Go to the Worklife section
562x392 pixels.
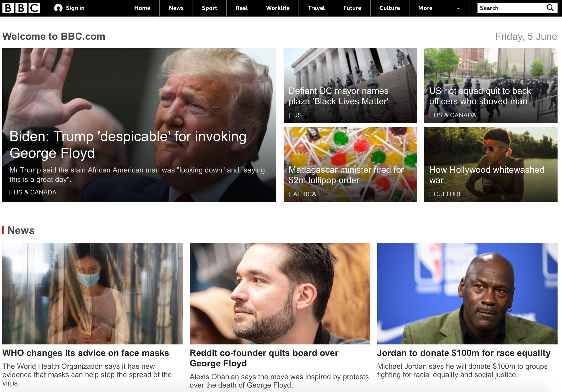(x=278, y=8)
